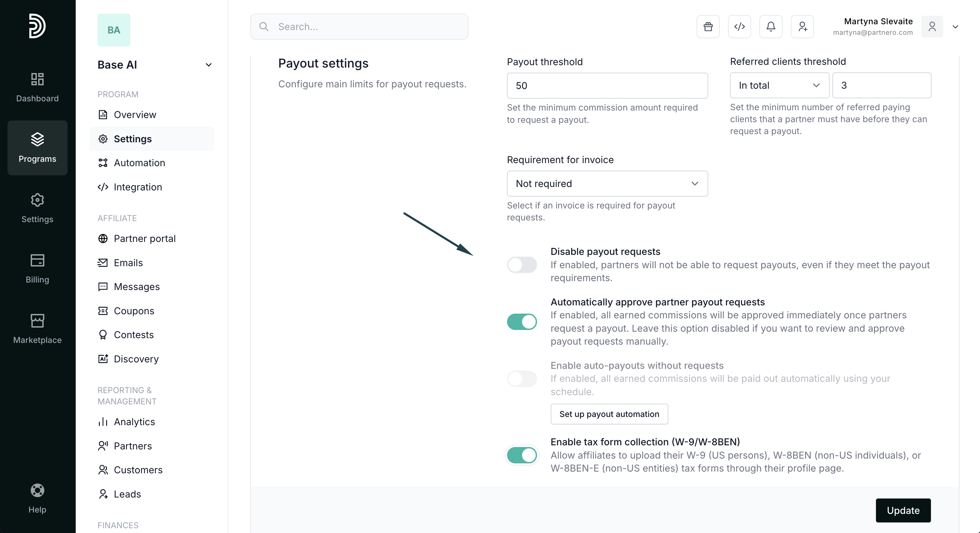This screenshot has height=533, width=980.
Task: Click the Search box
Action: point(359,27)
